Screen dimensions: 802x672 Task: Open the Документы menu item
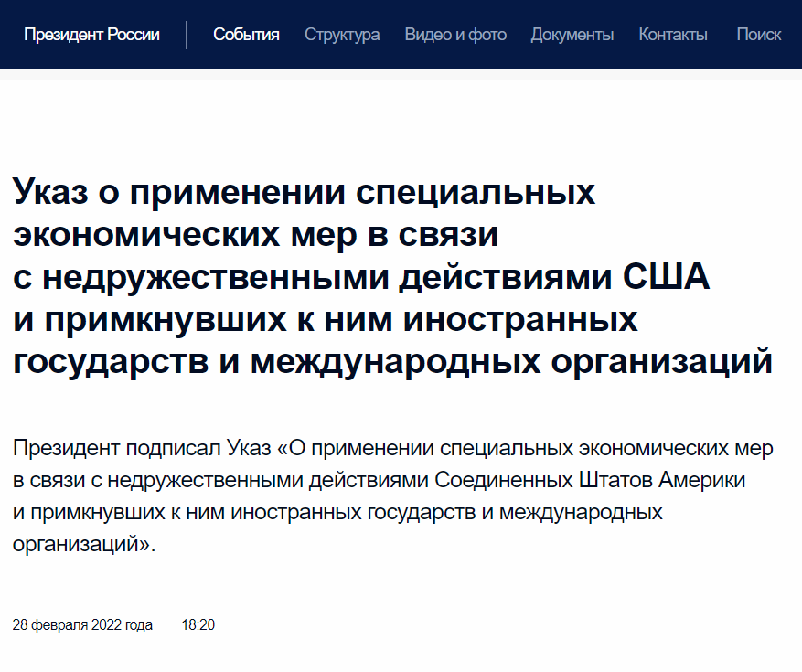(572, 35)
